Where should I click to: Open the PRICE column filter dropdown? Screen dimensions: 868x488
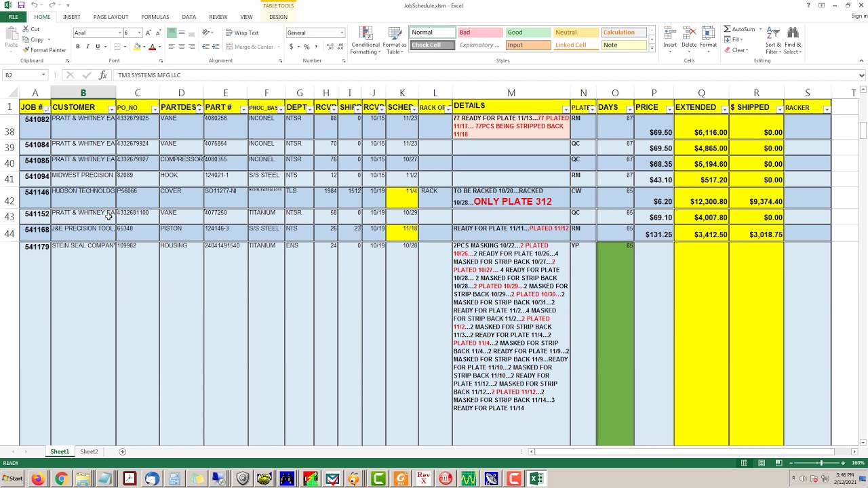pos(669,109)
